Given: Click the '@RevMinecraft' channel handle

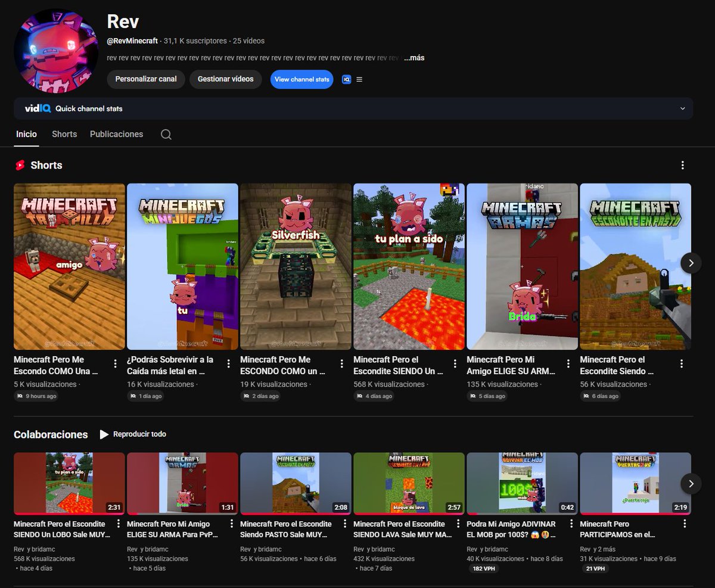Looking at the screenshot, I should 132,41.
